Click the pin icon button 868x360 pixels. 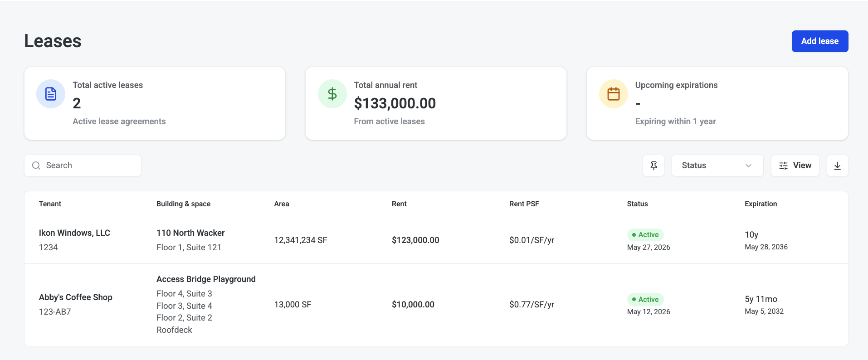[653, 165]
